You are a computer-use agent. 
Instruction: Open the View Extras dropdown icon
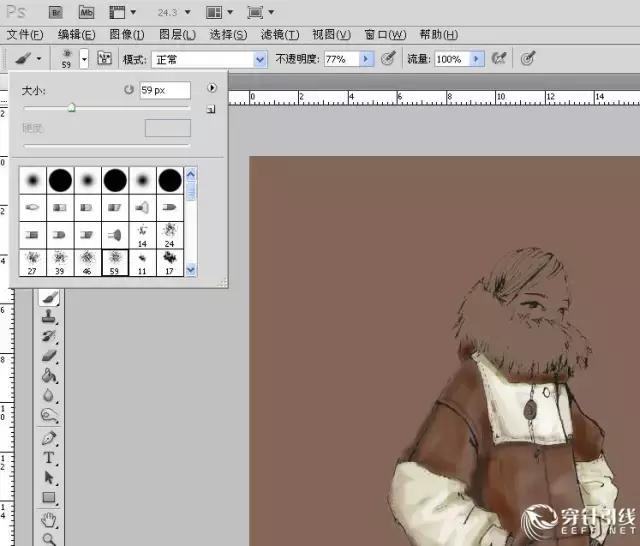[x=122, y=12]
